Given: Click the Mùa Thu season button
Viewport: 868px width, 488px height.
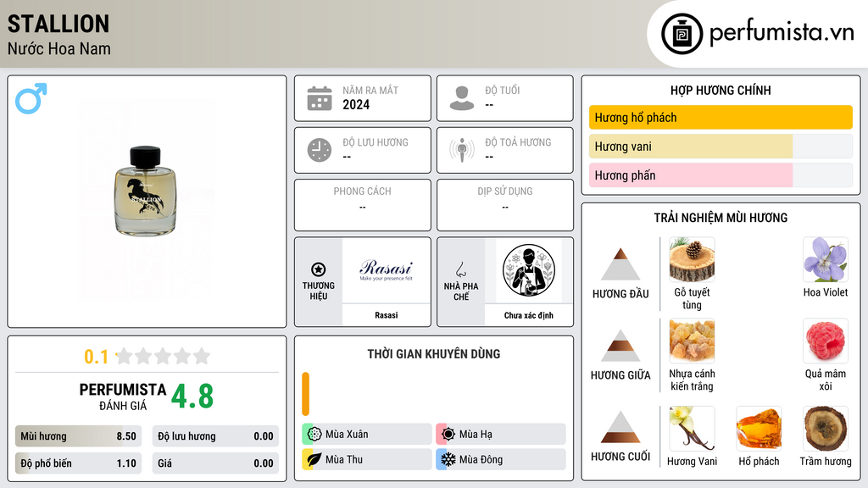Looking at the screenshot, I should coord(367,459).
